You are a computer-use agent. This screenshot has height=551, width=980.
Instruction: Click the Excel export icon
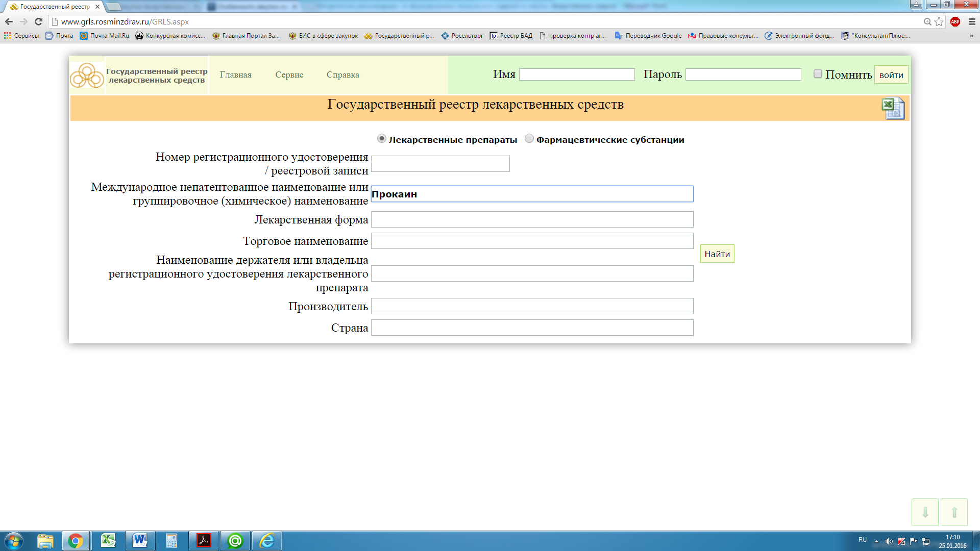[893, 108]
